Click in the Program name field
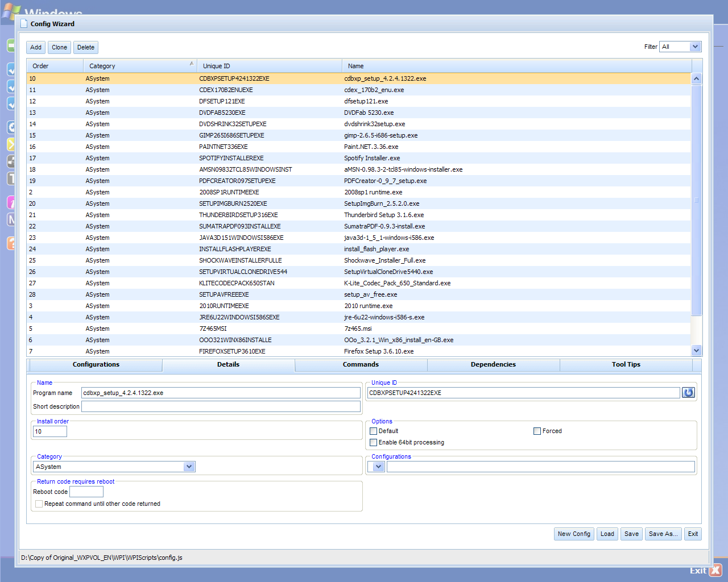The height and width of the screenshot is (582, 728). point(221,393)
